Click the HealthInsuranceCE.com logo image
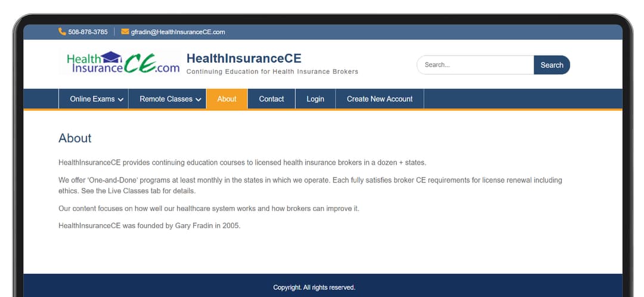This screenshot has width=644, height=297. point(120,63)
